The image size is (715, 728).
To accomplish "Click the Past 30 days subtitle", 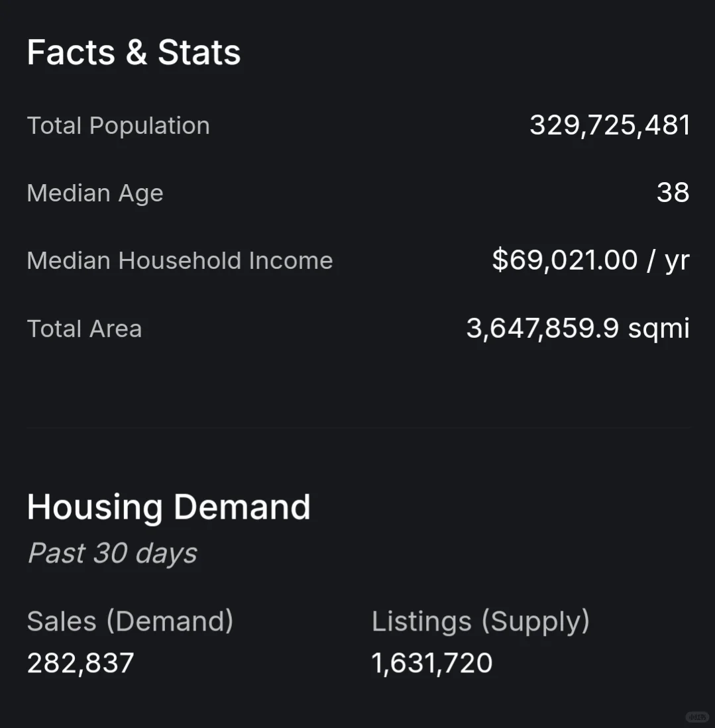I will [112, 553].
